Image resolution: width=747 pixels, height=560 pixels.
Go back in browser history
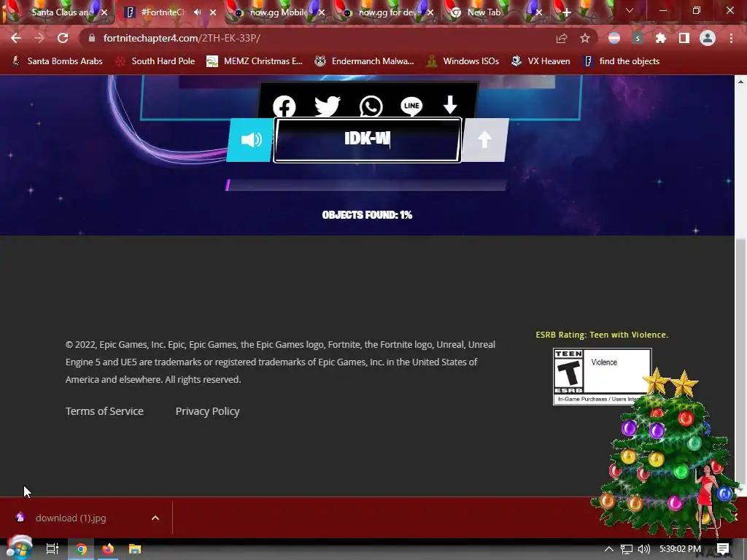click(x=16, y=38)
